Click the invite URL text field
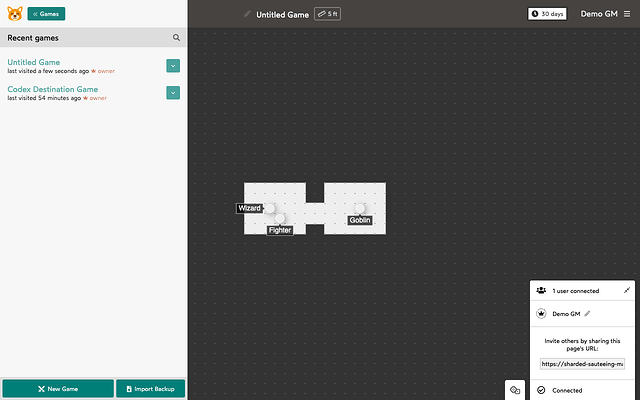The height and width of the screenshot is (400, 640). [581, 364]
